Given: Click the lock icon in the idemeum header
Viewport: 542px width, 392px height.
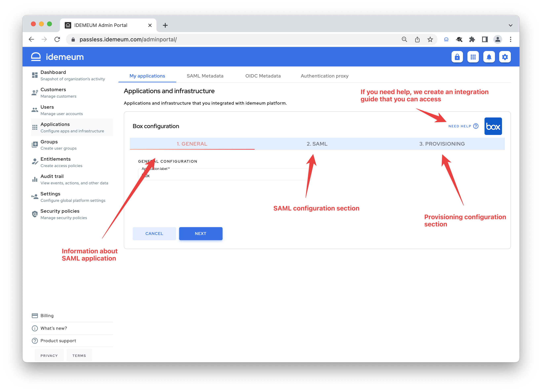Looking at the screenshot, I should pos(457,57).
